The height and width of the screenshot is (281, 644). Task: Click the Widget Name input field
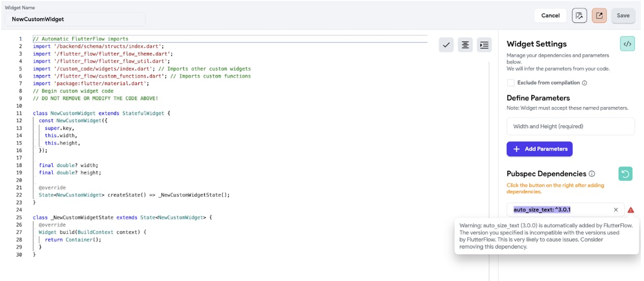click(x=75, y=19)
